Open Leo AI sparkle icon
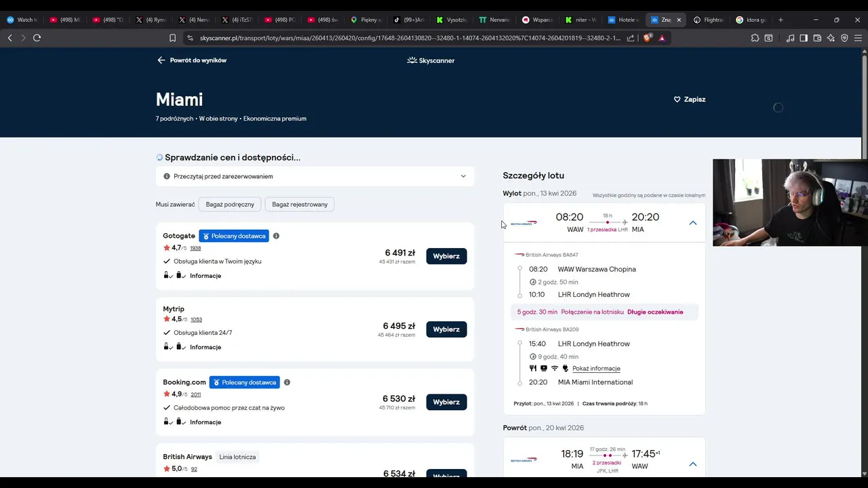 click(831, 38)
